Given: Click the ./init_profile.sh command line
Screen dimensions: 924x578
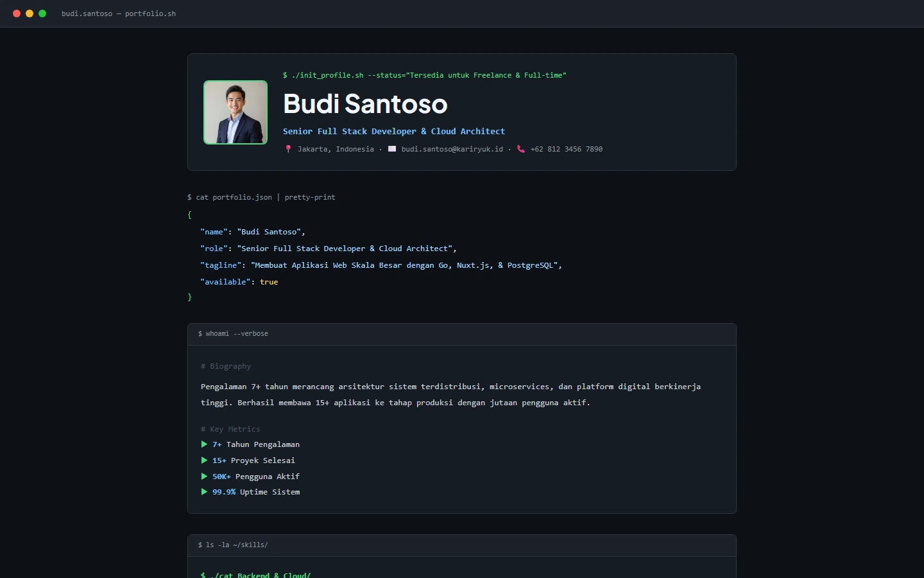Looking at the screenshot, I should click(425, 75).
